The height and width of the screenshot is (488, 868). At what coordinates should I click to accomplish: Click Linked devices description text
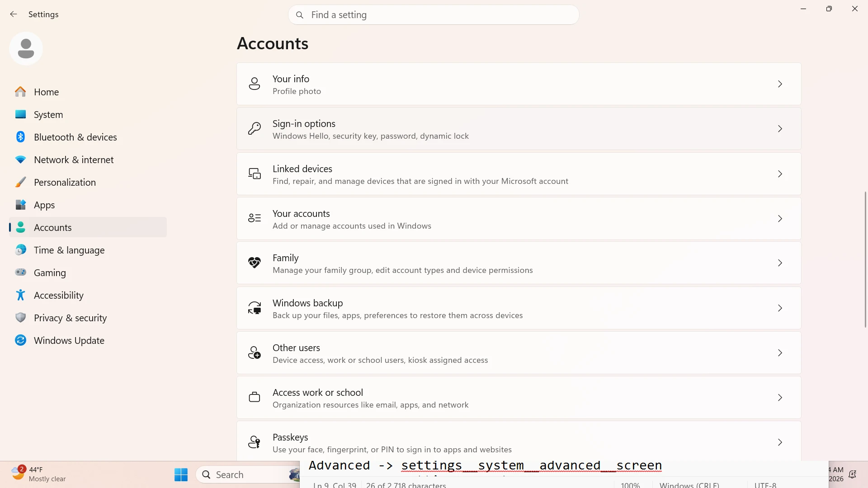pyautogui.click(x=420, y=181)
